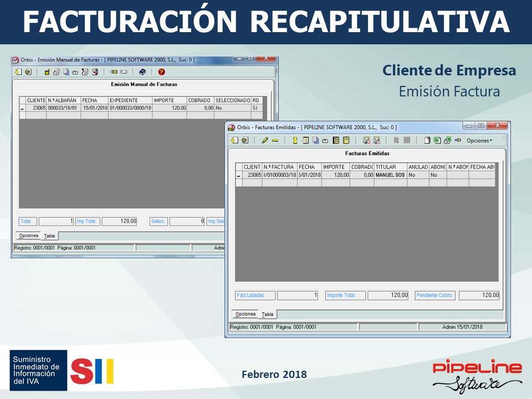Click the cell 'MANUEL SOS'
532x399 pixels.
[391, 175]
